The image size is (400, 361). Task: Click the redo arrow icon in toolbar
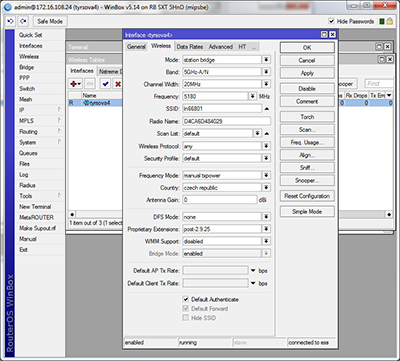(23, 21)
